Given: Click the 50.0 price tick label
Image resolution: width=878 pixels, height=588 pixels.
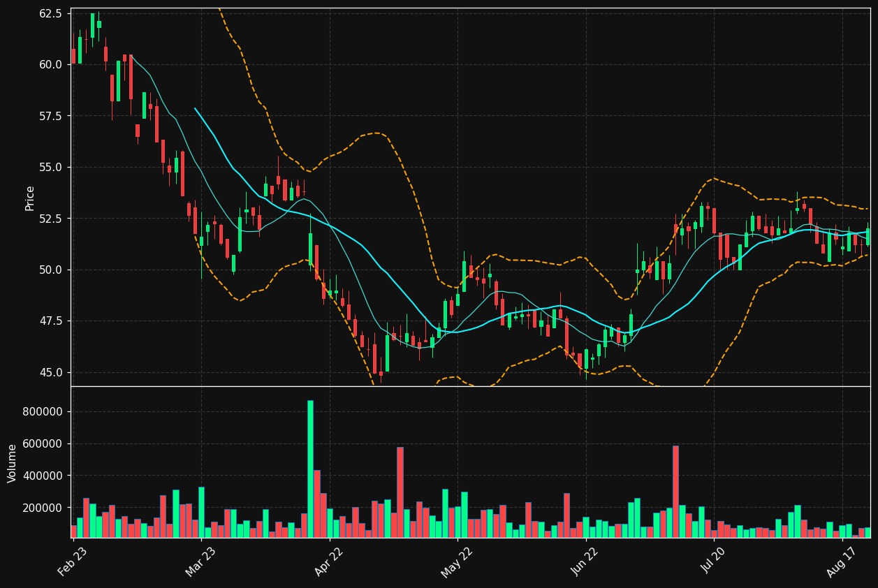Looking at the screenshot, I should 51,270.
